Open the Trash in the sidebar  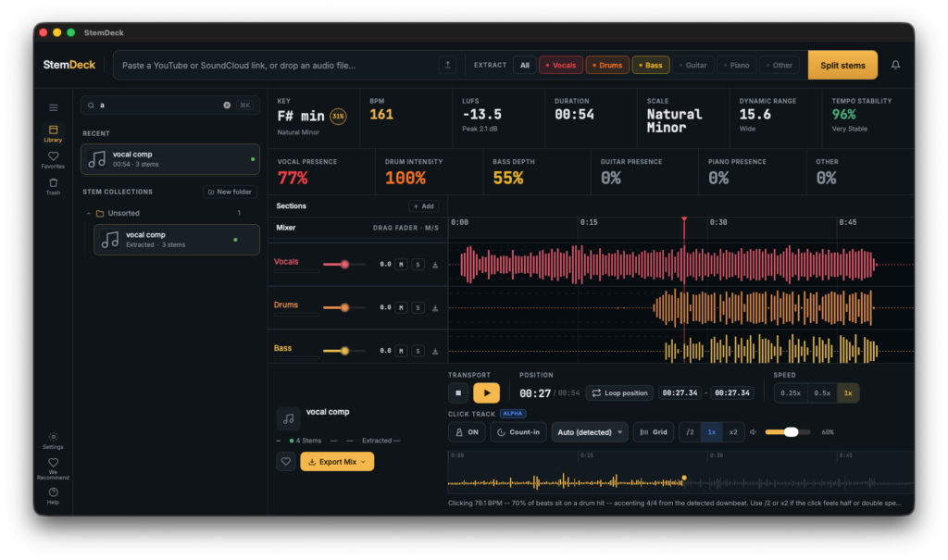click(53, 186)
